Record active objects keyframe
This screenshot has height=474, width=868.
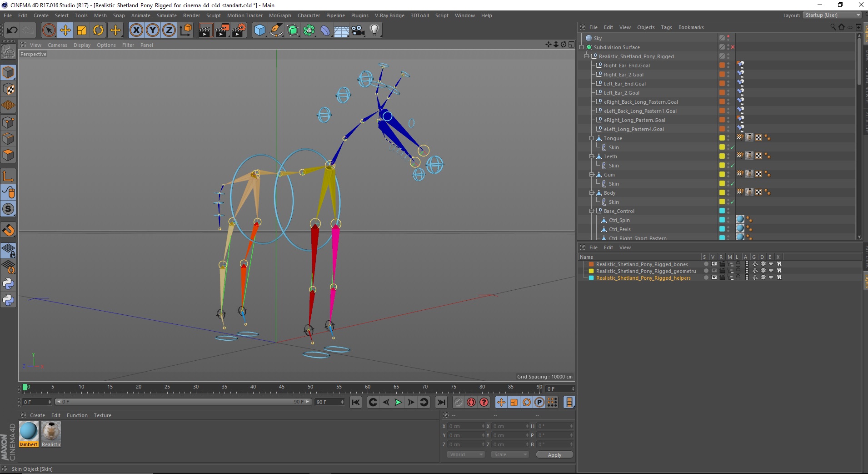[459, 402]
